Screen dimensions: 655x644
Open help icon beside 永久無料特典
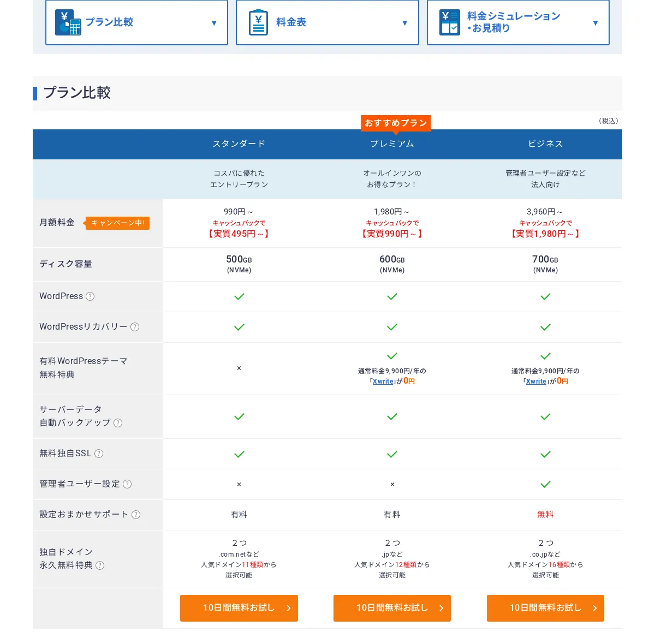[x=100, y=565]
